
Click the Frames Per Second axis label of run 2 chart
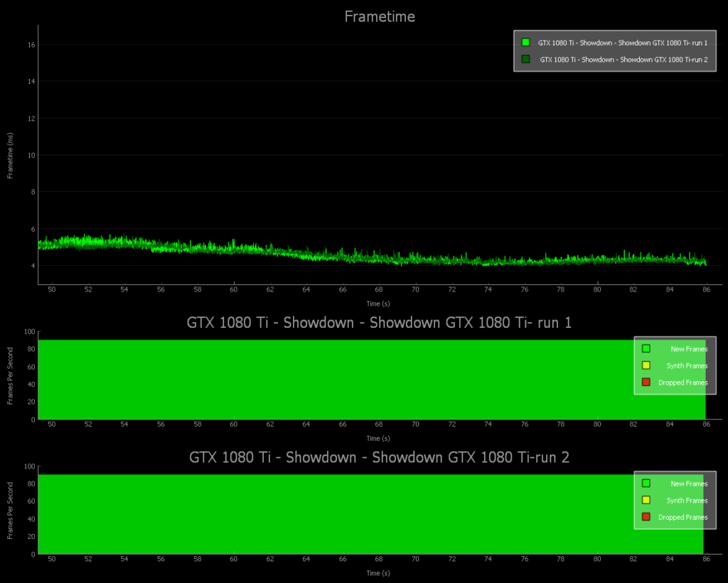10,510
